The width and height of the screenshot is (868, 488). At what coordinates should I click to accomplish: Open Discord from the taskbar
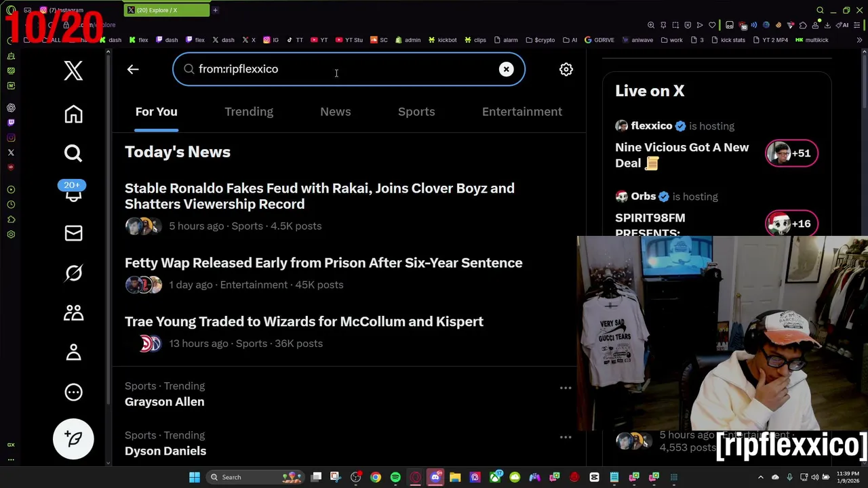[435, 477]
